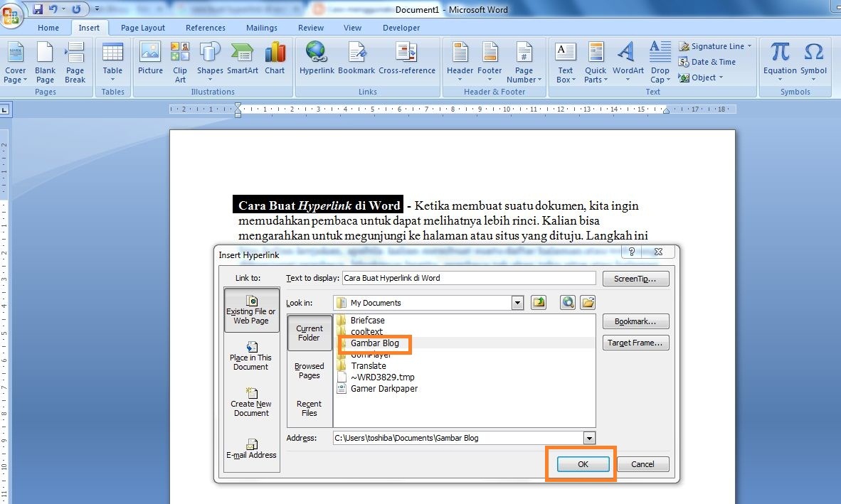Image resolution: width=841 pixels, height=504 pixels.
Task: Switch to the Review tab
Action: click(x=311, y=28)
